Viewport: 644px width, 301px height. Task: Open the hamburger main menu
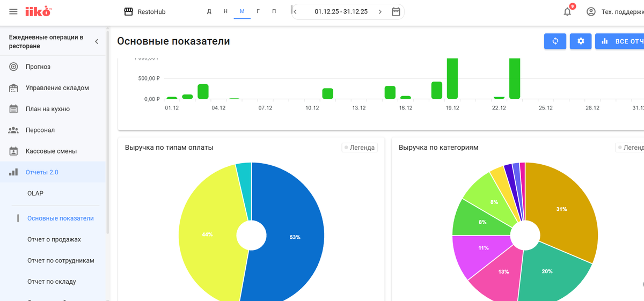[13, 11]
